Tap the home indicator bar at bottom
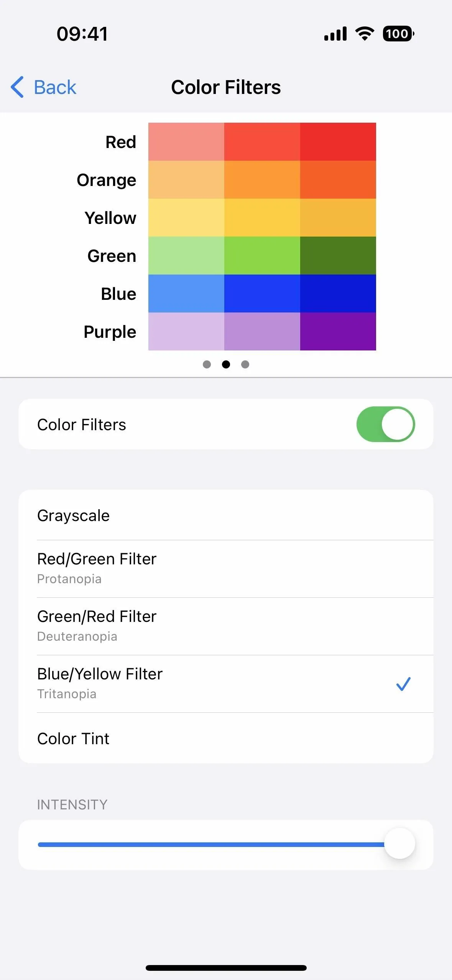 tap(226, 968)
